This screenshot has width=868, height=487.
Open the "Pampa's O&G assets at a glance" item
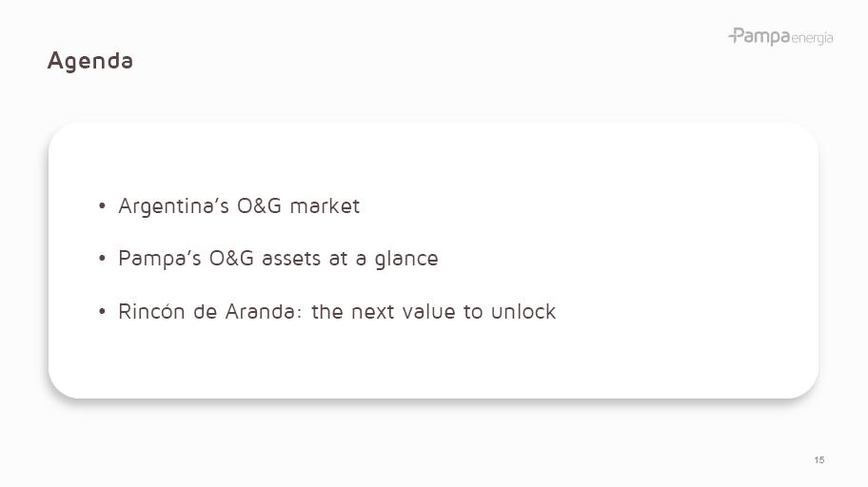pos(278,259)
